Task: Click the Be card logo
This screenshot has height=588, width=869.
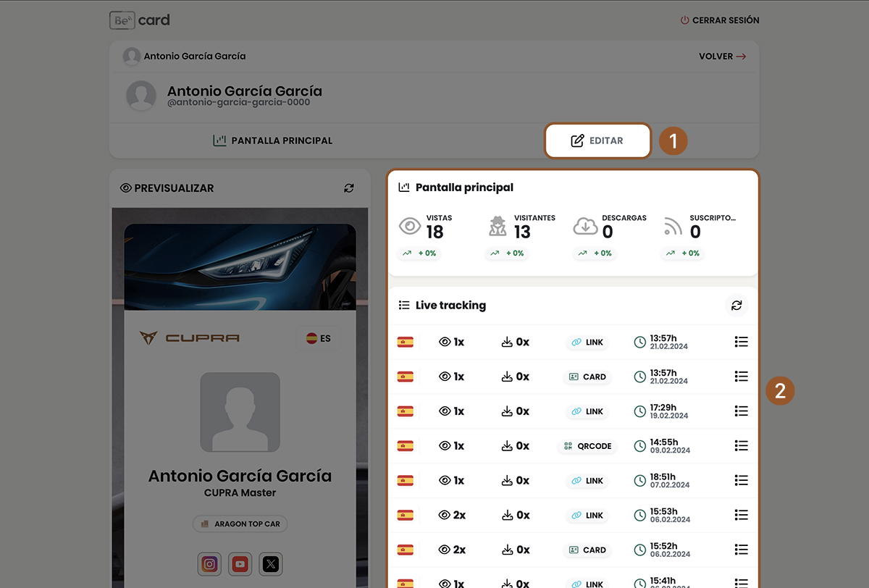Action: (x=140, y=20)
